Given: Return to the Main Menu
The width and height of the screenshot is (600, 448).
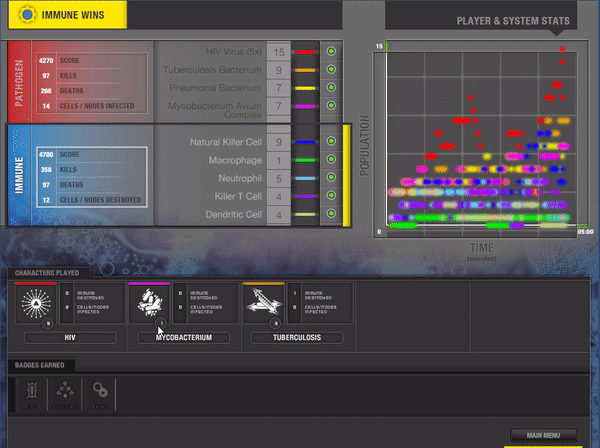Looking at the screenshot, I should (543, 435).
